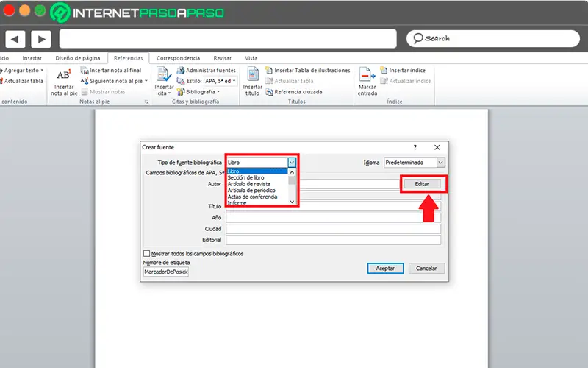Image resolution: width=588 pixels, height=368 pixels.
Task: Click the Insertar título icon
Action: [x=252, y=74]
